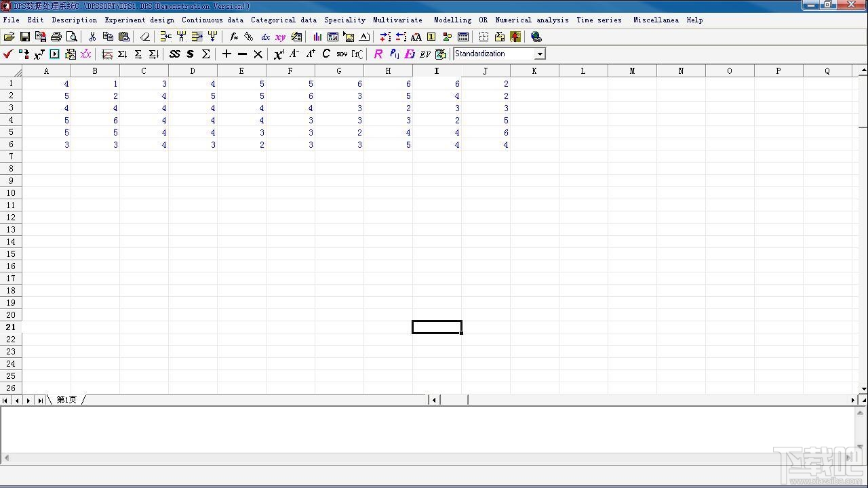Open the Edit menu
Viewport: 868px width, 488px height.
(36, 20)
